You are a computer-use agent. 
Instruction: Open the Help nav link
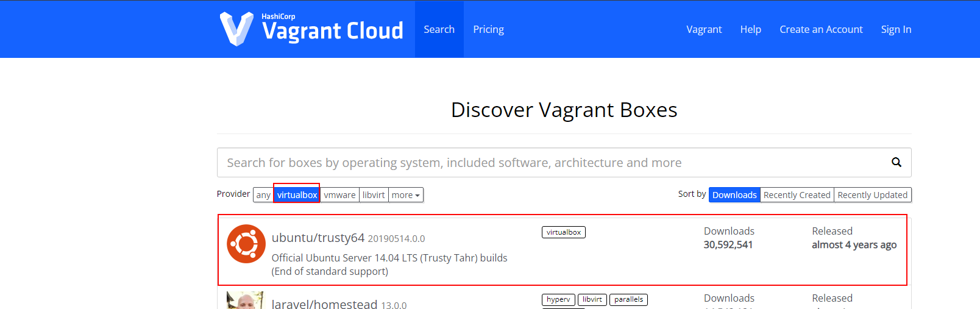[751, 29]
